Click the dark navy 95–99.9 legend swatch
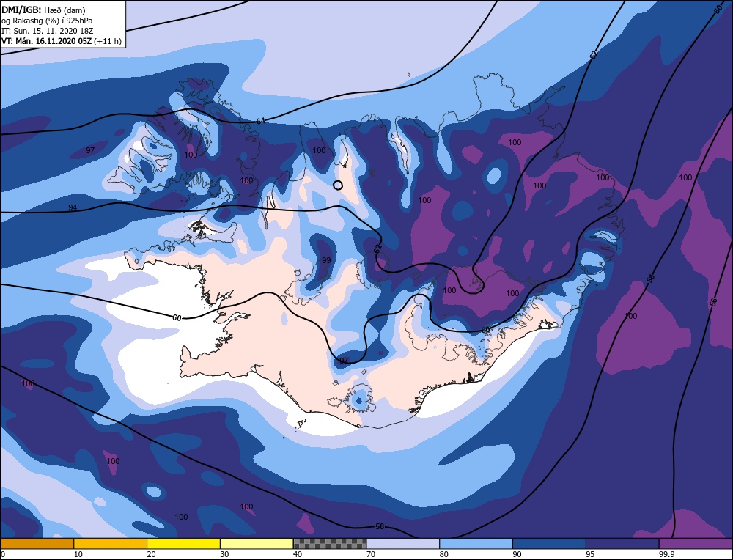 tap(622, 543)
